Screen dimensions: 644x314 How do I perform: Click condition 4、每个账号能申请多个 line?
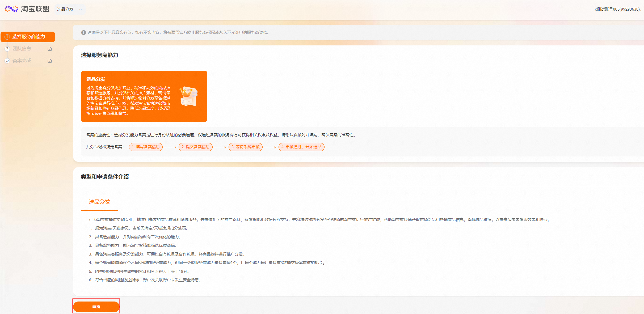pyautogui.click(x=208, y=263)
